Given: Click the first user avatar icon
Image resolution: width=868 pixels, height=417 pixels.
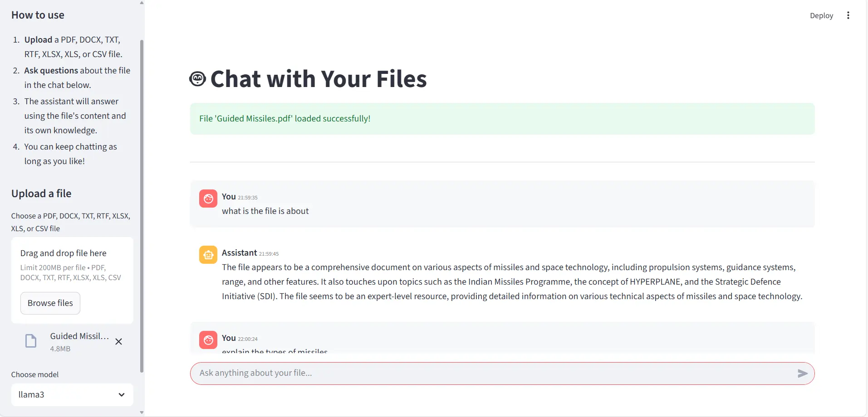Looking at the screenshot, I should [208, 199].
